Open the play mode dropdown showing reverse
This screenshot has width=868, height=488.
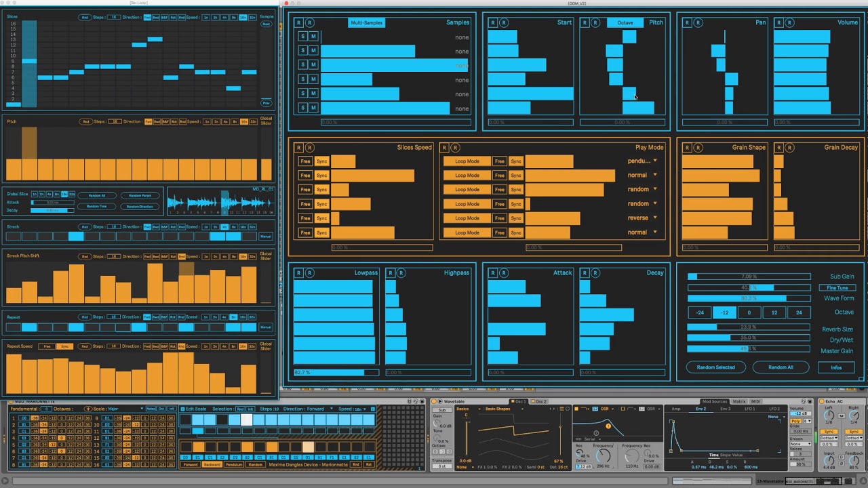pos(642,218)
